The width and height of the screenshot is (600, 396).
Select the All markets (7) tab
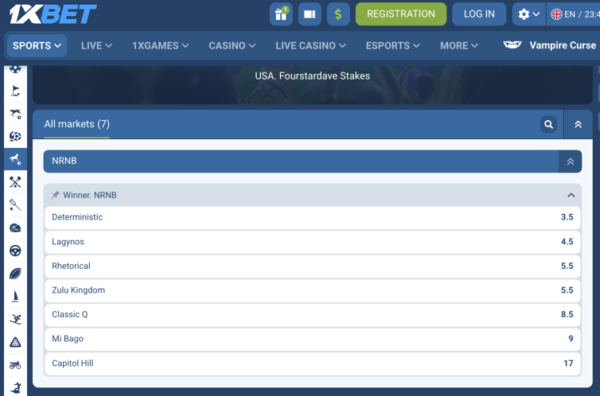77,124
